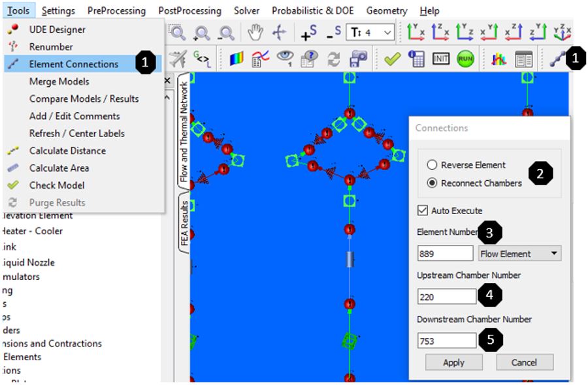Open the Flow Element type dropdown
Image resolution: width=588 pixels, height=385 pixels.
coord(519,254)
